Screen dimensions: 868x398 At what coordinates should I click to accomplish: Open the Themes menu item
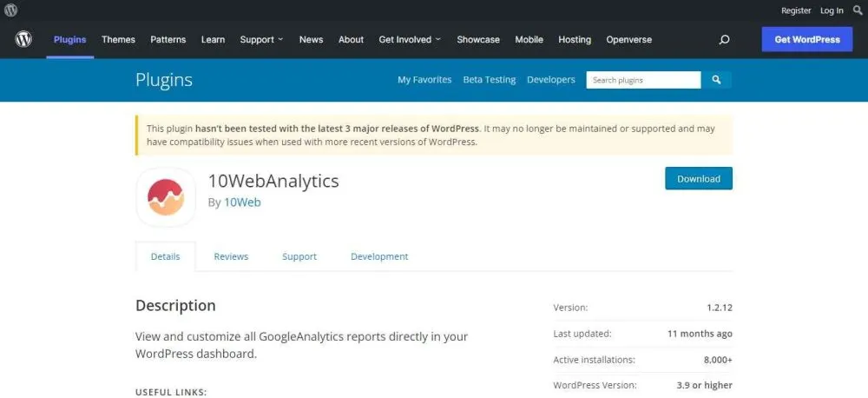point(118,39)
